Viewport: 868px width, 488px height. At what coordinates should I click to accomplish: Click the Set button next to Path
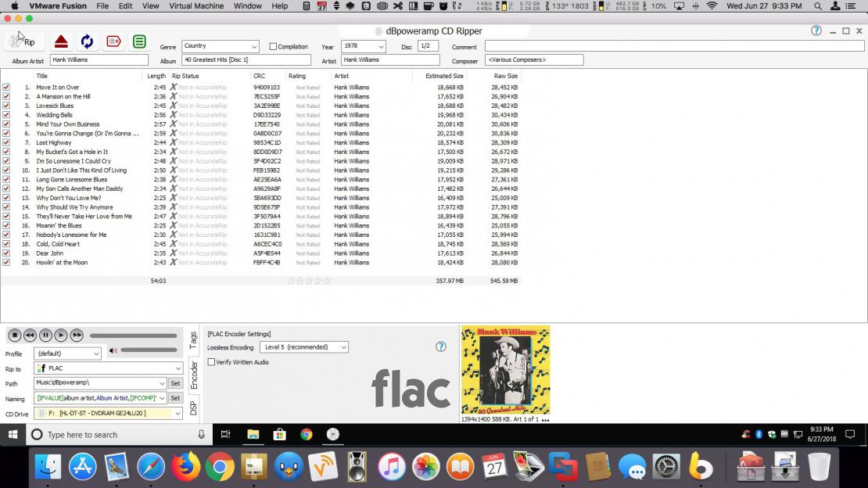[x=175, y=383]
